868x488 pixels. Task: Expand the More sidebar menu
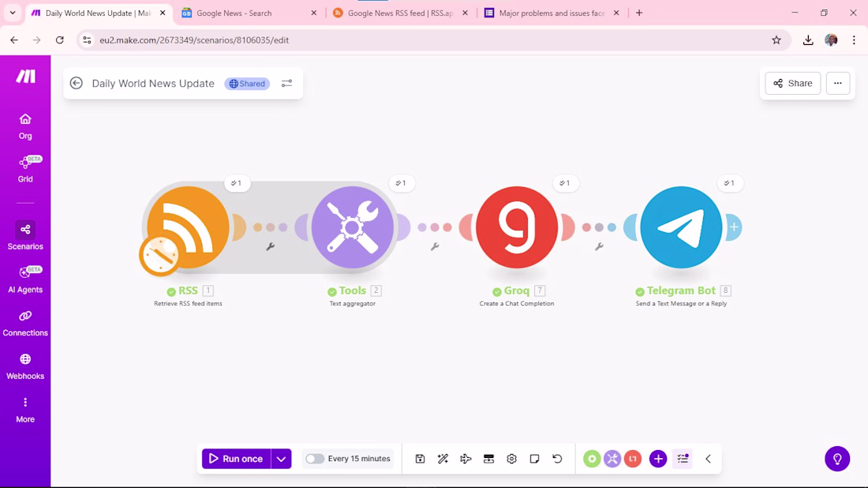[25, 410]
